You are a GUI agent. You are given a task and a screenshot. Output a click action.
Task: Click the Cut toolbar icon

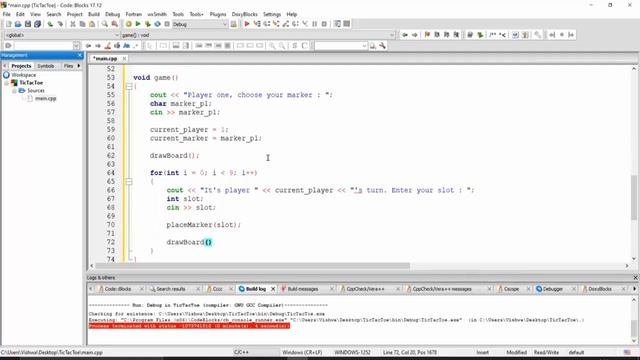click(73, 24)
